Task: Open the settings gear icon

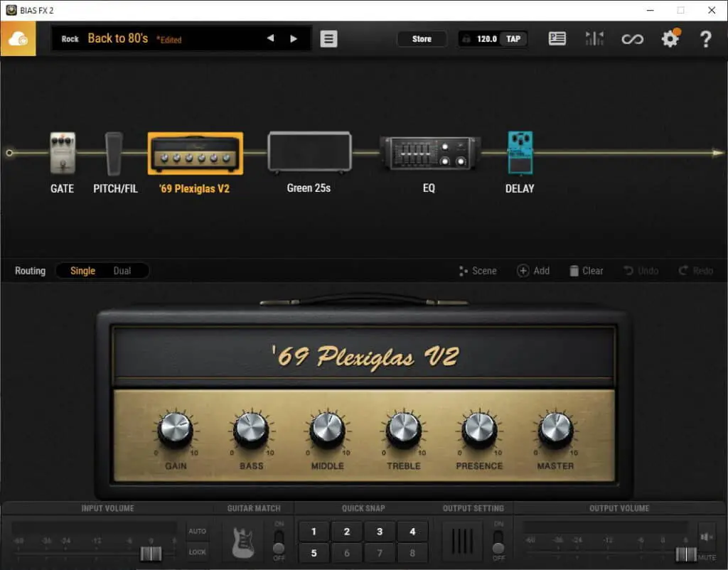Action: click(670, 38)
